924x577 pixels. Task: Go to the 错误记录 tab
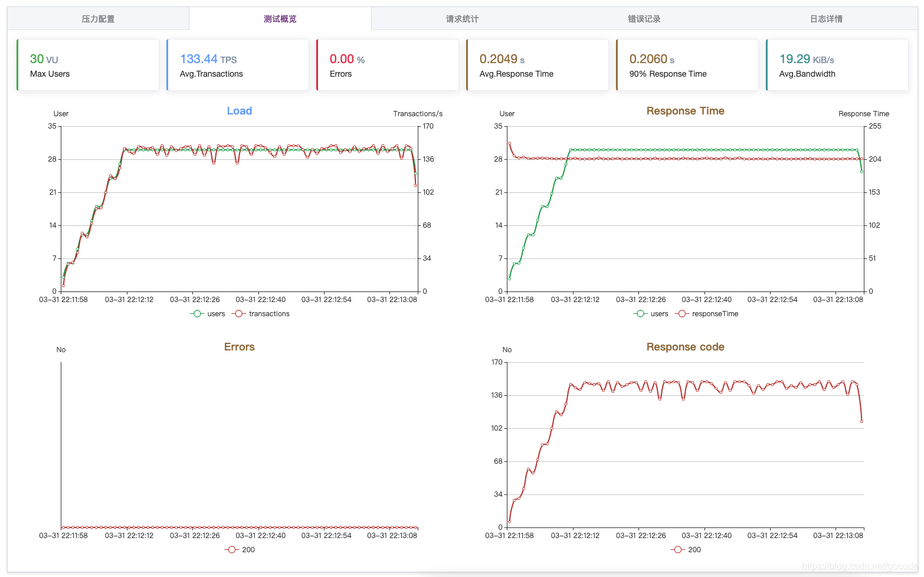coord(644,19)
